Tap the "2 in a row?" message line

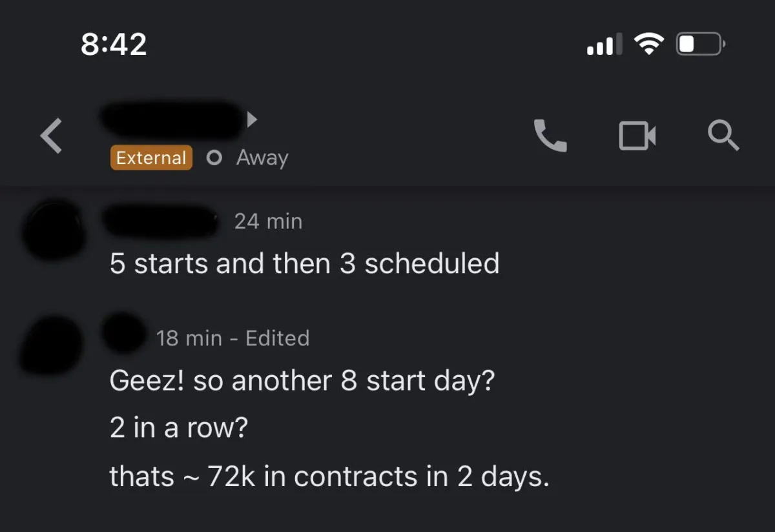coord(178,428)
